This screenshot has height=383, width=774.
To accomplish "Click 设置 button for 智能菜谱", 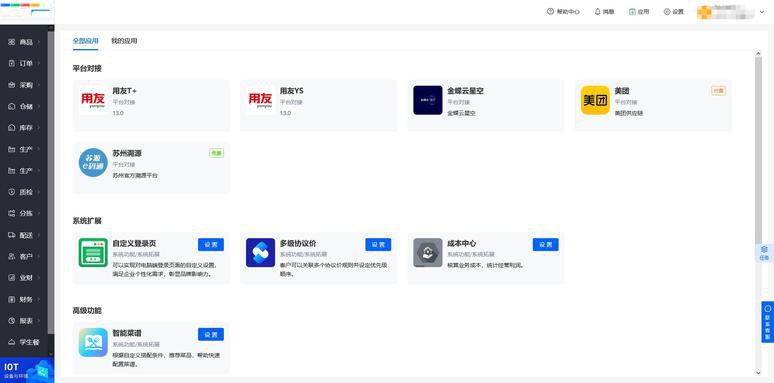I will (211, 334).
